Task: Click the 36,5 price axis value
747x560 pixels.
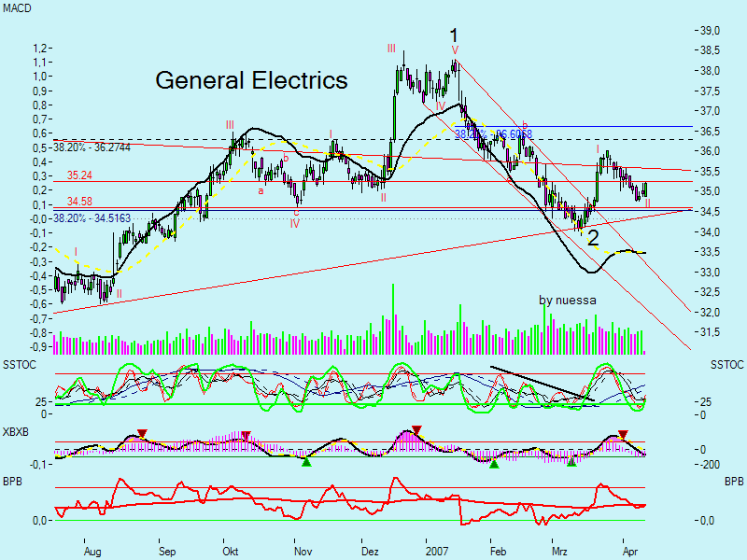Action: [x=711, y=132]
